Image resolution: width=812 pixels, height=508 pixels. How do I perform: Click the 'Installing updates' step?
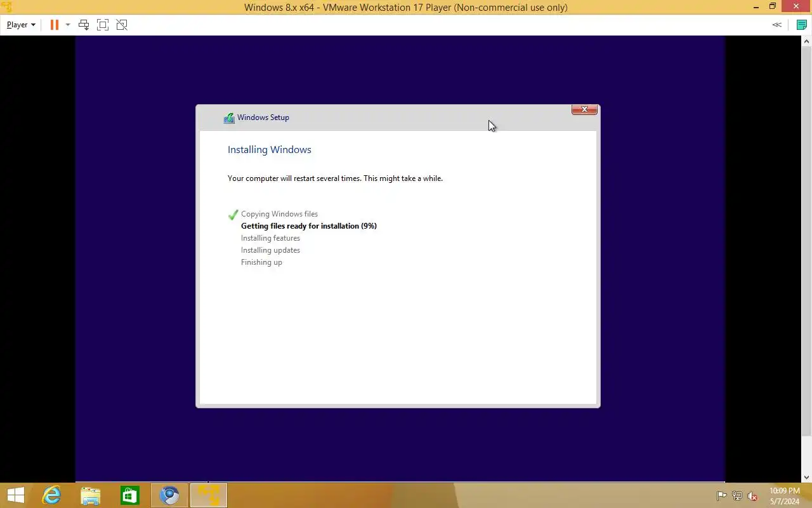270,250
